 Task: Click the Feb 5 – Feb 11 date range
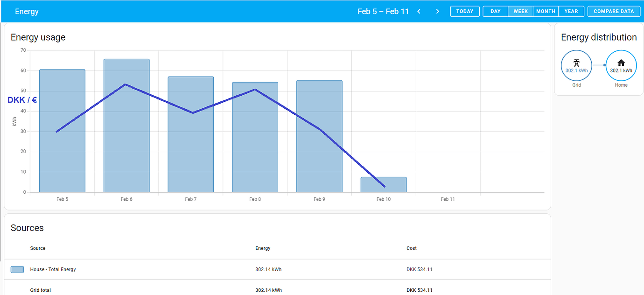pyautogui.click(x=383, y=11)
